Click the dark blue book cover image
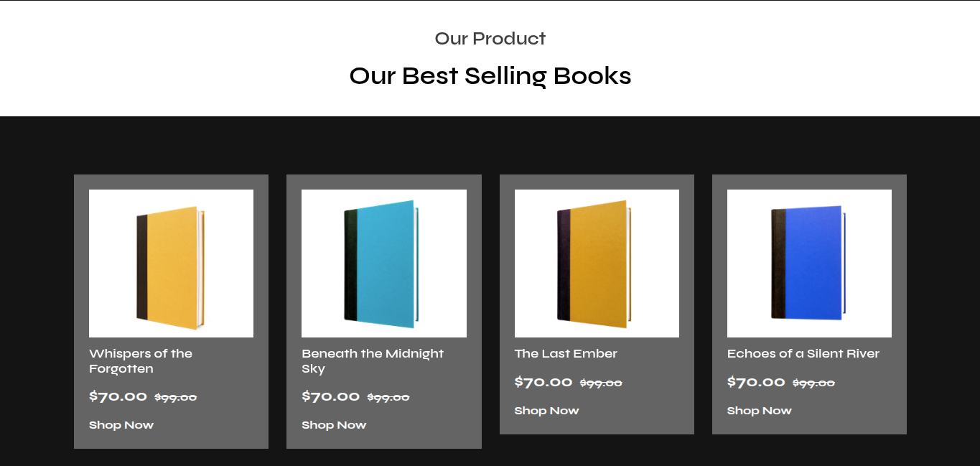Screen dimensions: 980x466 point(809,264)
